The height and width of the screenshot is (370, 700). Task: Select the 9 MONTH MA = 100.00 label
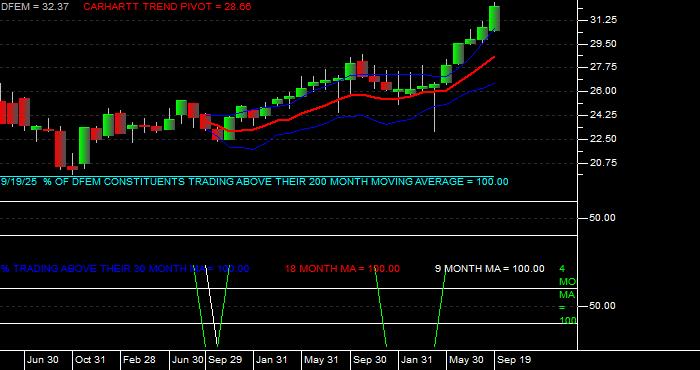point(490,269)
